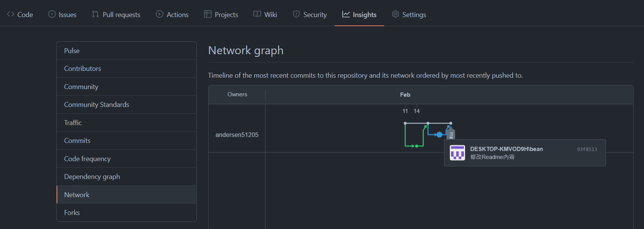
Task: Open the Security tab
Action: 310,14
